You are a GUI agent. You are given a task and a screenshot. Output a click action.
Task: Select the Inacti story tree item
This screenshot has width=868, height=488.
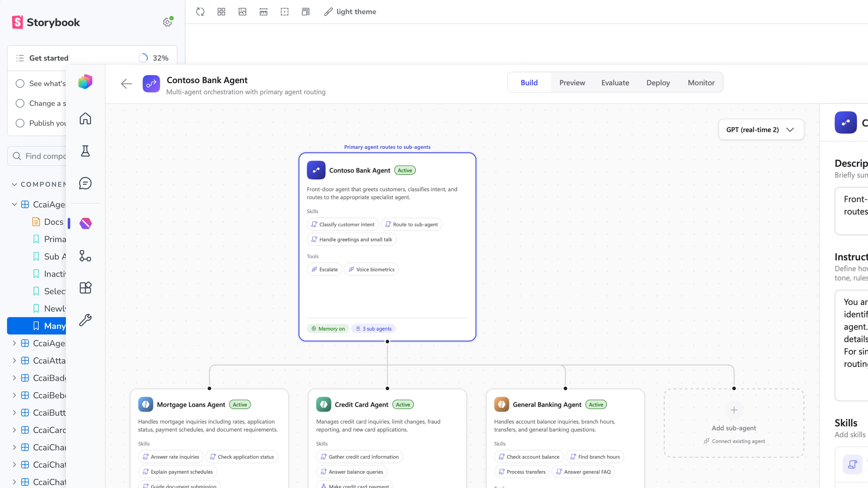coord(49,274)
